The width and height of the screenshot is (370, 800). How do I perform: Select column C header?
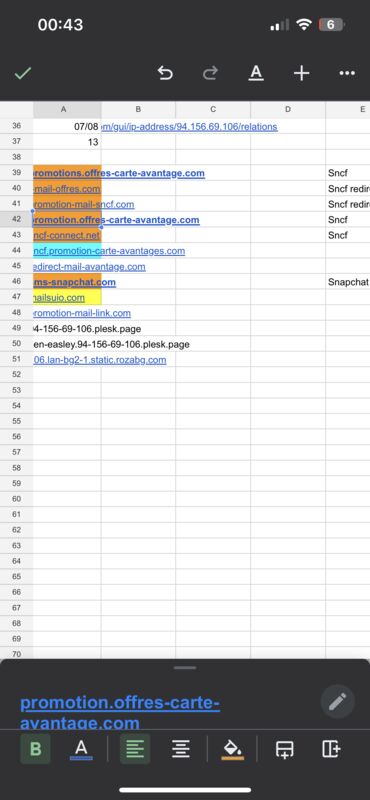coord(213,109)
